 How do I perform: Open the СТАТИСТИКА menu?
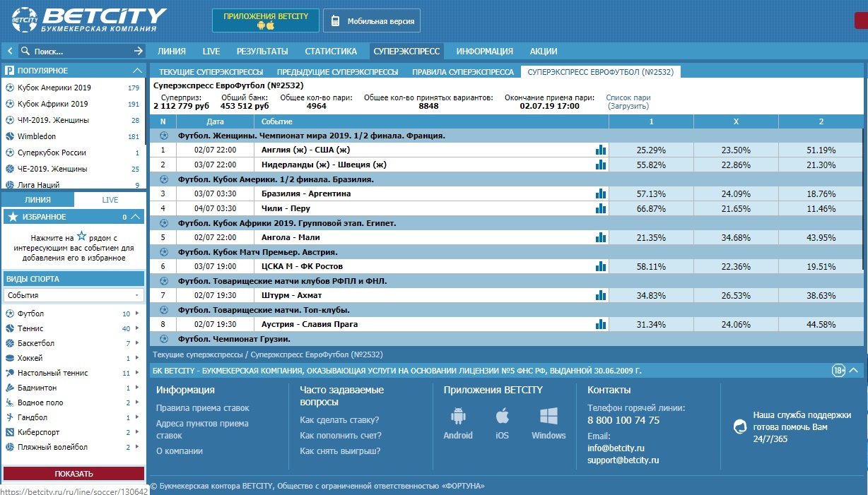[331, 51]
